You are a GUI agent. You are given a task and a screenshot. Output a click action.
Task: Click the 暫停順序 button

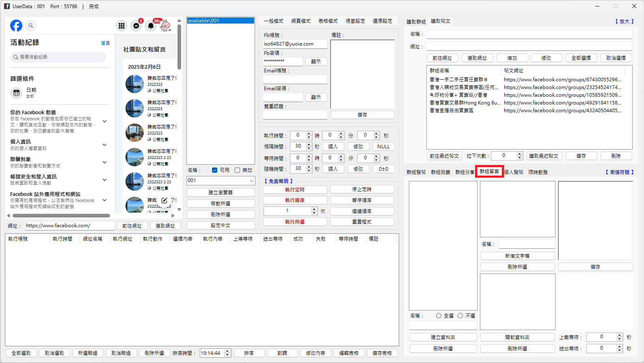pos(362,200)
